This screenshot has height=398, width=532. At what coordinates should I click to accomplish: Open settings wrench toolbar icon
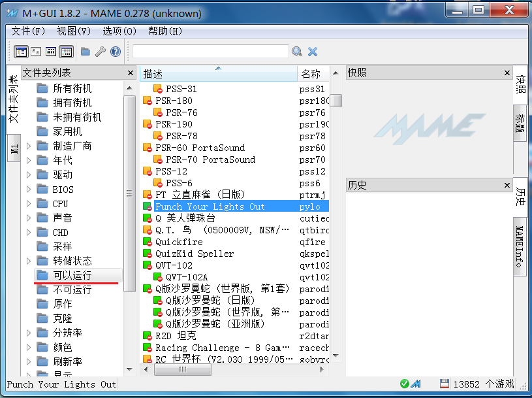(x=100, y=52)
